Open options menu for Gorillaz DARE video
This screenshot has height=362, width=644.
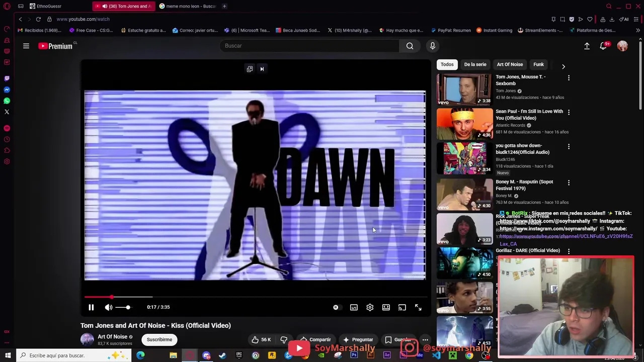(x=569, y=251)
